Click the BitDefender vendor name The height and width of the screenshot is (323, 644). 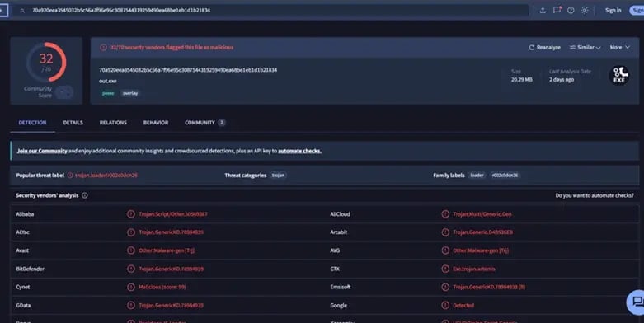[30, 269]
